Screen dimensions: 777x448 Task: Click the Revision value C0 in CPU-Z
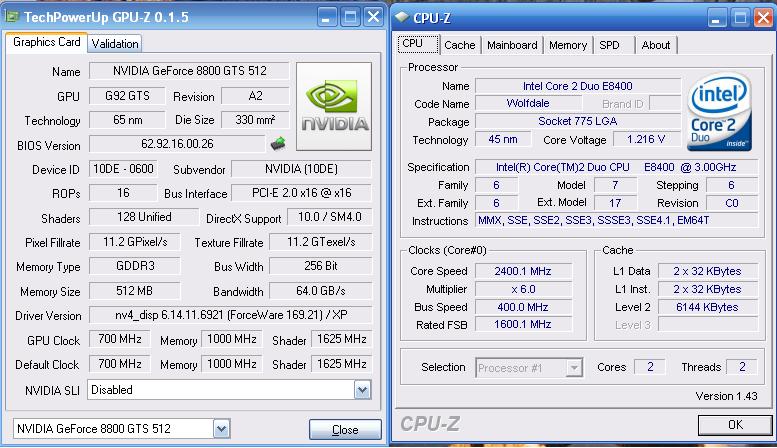point(732,203)
